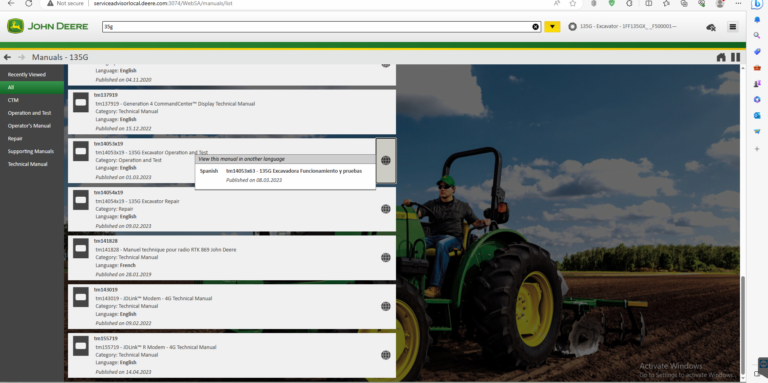Open tm14054x19 manual via book icon

coord(81,200)
